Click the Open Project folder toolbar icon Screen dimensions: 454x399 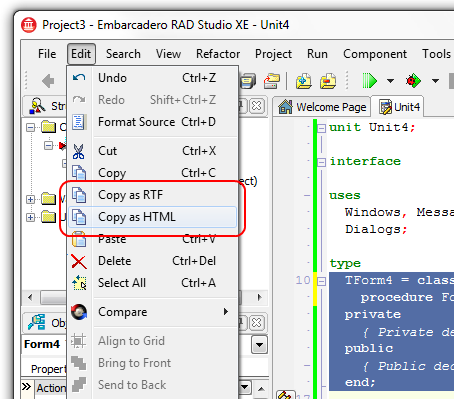pos(272,81)
